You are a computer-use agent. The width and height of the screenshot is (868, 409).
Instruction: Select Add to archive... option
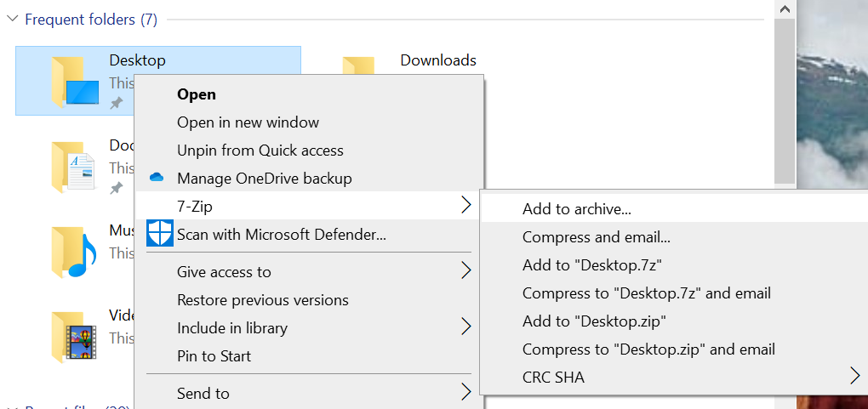(x=577, y=209)
